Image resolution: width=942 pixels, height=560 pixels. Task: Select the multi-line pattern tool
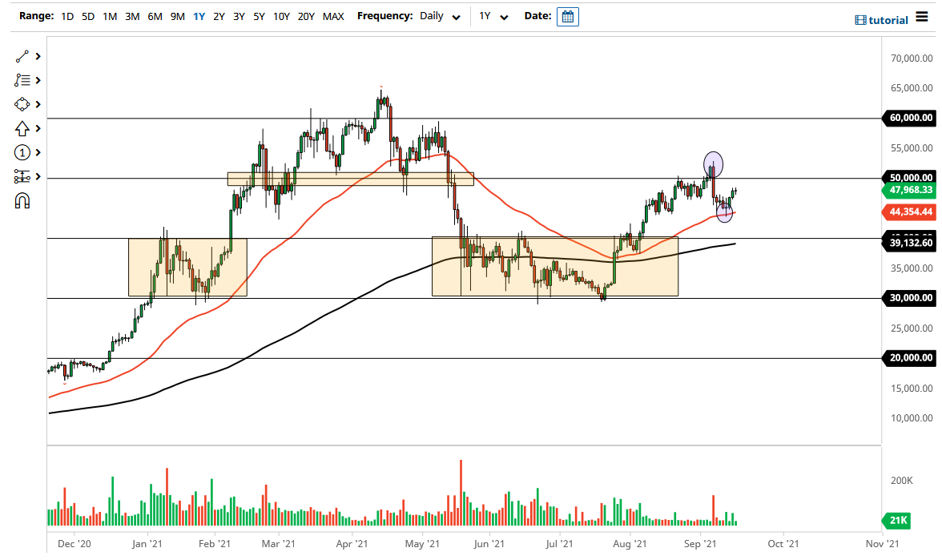(x=22, y=80)
